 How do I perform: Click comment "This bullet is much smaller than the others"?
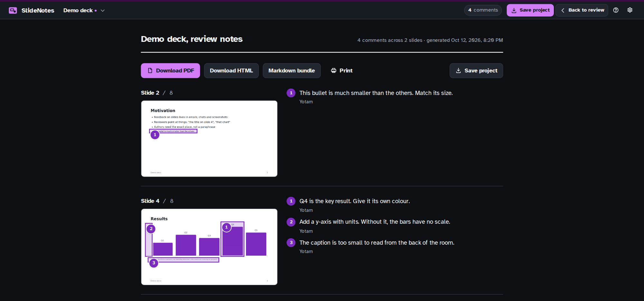click(376, 93)
